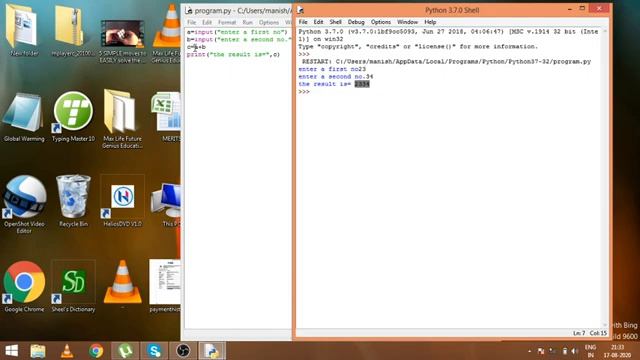Open Edit menu in Python Shell
Viewport: 640px width, 360px height.
point(318,22)
